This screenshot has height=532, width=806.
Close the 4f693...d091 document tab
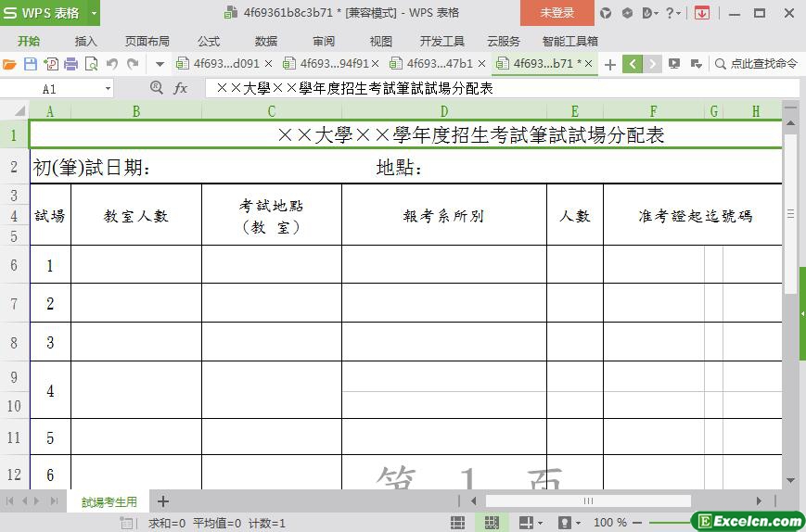point(268,64)
